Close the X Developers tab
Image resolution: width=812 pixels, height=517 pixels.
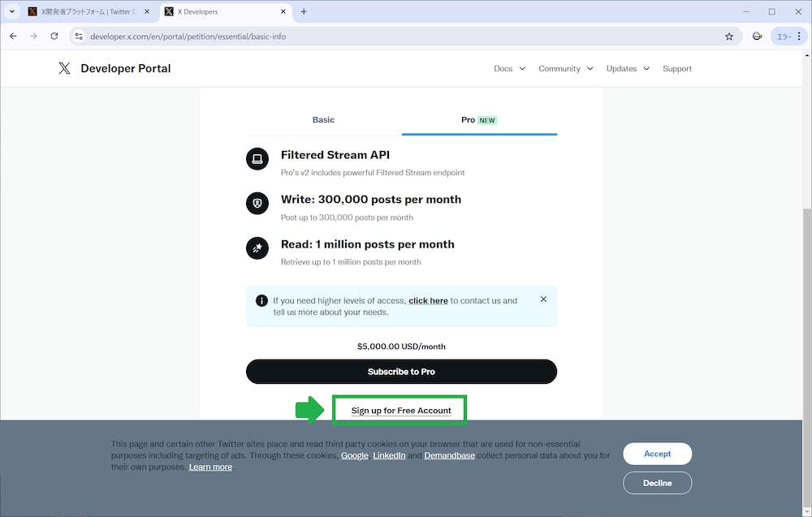click(x=283, y=11)
